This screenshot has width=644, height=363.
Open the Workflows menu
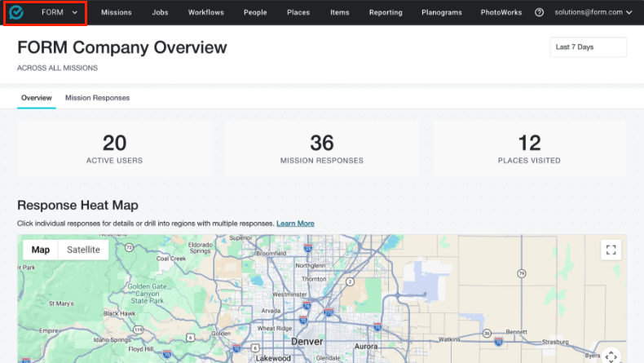(205, 12)
